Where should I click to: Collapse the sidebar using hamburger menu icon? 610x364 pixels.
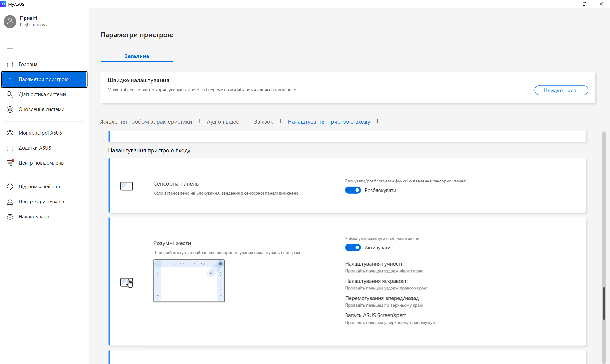[x=10, y=49]
